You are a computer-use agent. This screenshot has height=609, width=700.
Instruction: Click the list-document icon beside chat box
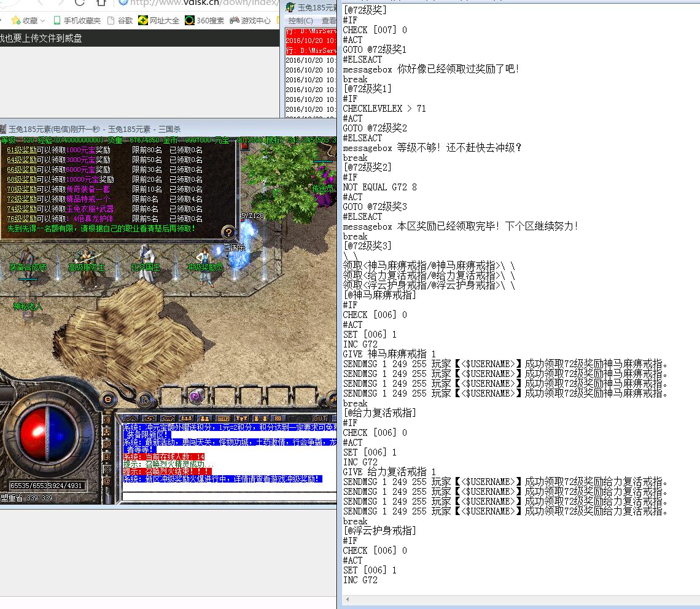coord(107,457)
